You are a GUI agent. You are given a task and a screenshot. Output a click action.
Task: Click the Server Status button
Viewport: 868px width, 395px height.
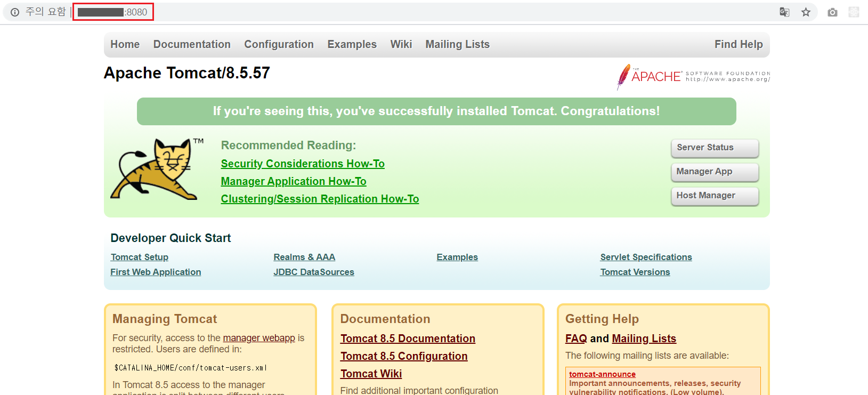click(x=715, y=148)
